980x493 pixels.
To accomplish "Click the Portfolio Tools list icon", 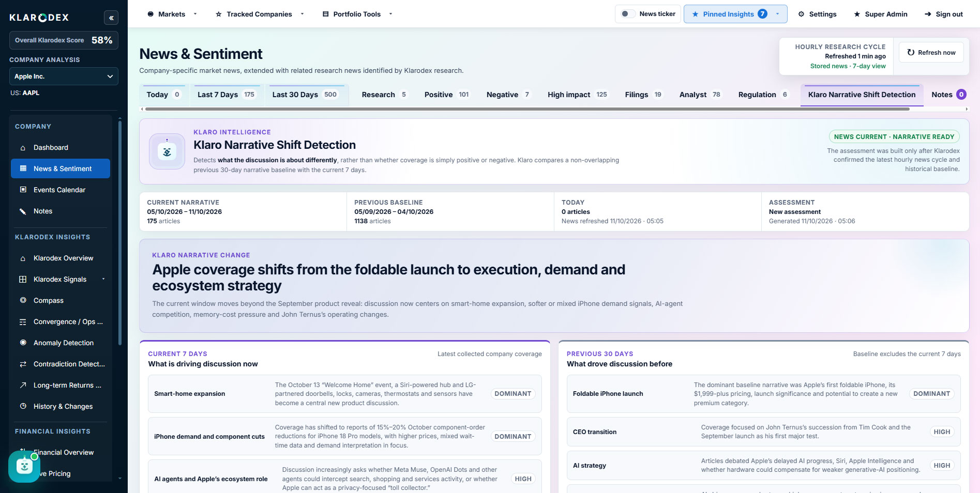I will (x=325, y=14).
